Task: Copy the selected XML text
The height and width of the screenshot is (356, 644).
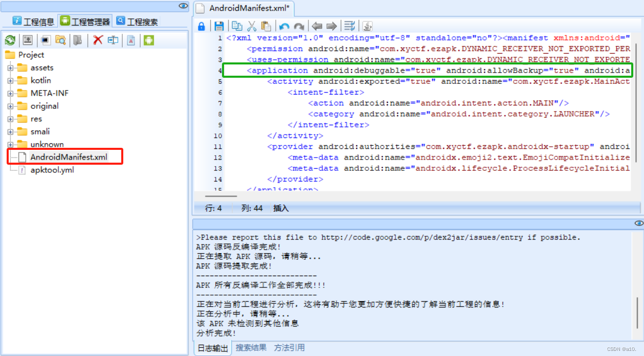Action: 237,26
